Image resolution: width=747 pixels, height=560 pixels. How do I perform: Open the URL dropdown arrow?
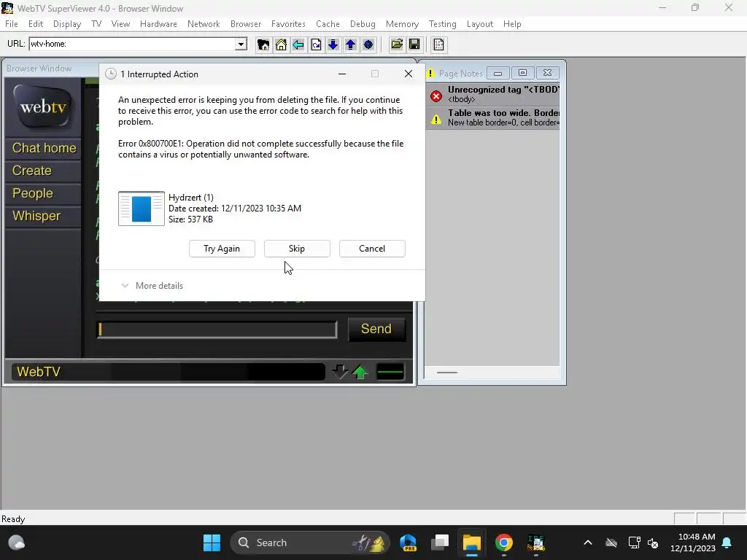pos(241,44)
